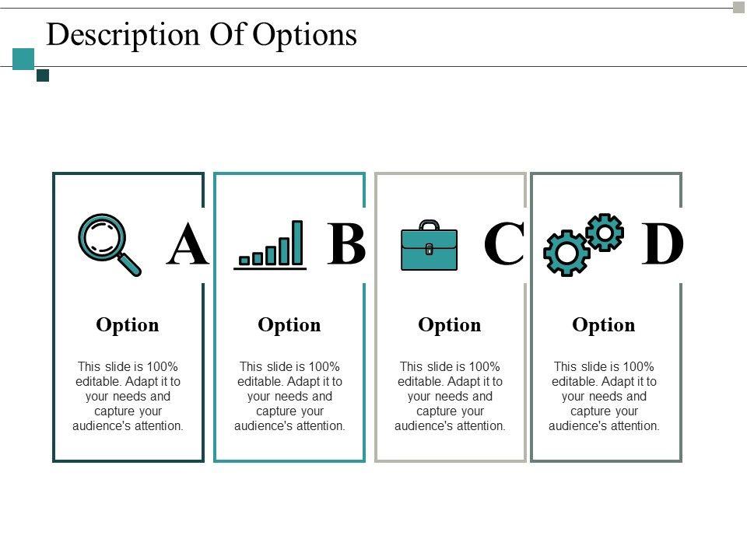Viewport: 747px width, 560px height.
Task: Click the smaller upper gear icon
Action: (605, 232)
